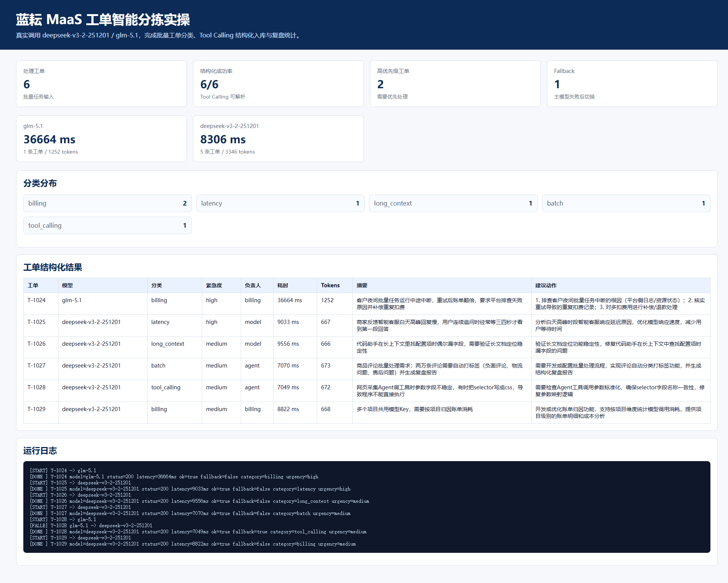Select ticket T-1029 cell
The width and height of the screenshot is (728, 583).
pyautogui.click(x=41, y=413)
